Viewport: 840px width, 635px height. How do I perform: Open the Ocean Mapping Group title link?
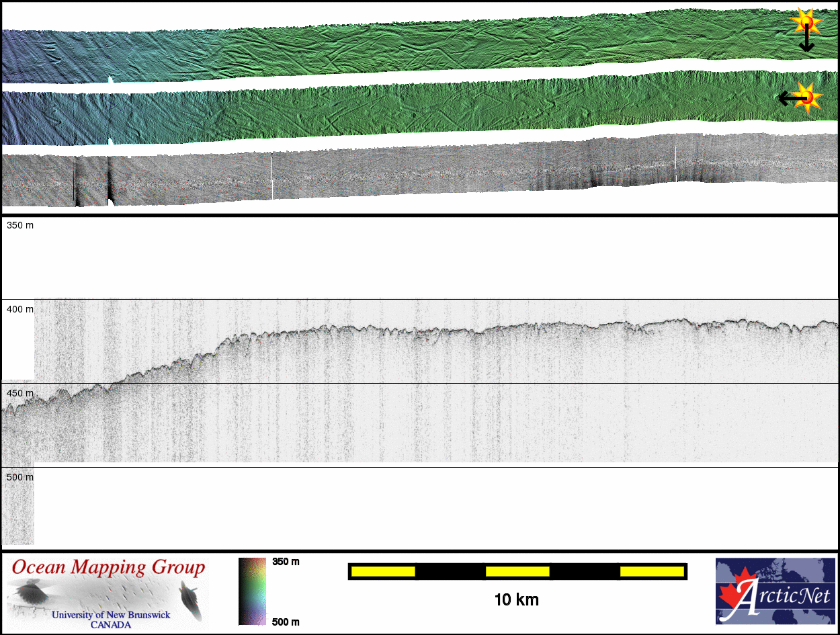click(108, 568)
